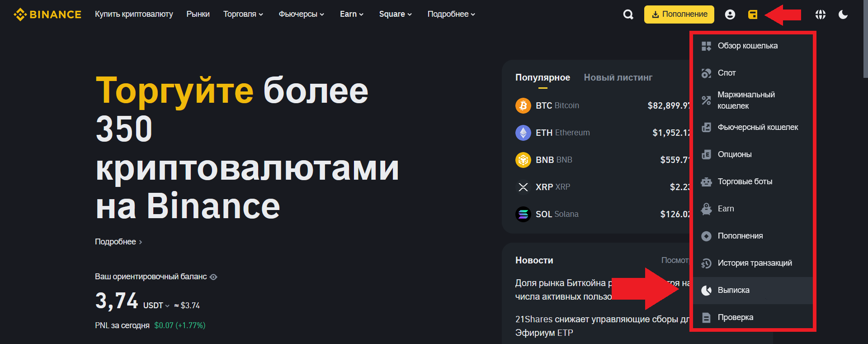The image size is (868, 344).
Task: Open the user profile icon
Action: point(730,14)
